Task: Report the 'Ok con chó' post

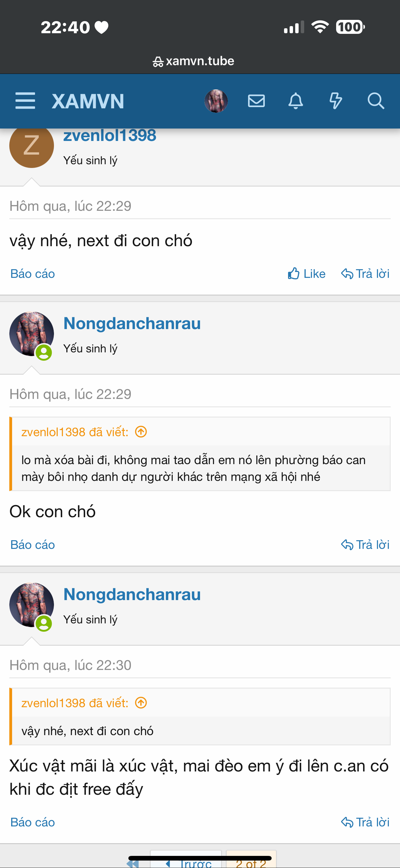Action: [33, 545]
